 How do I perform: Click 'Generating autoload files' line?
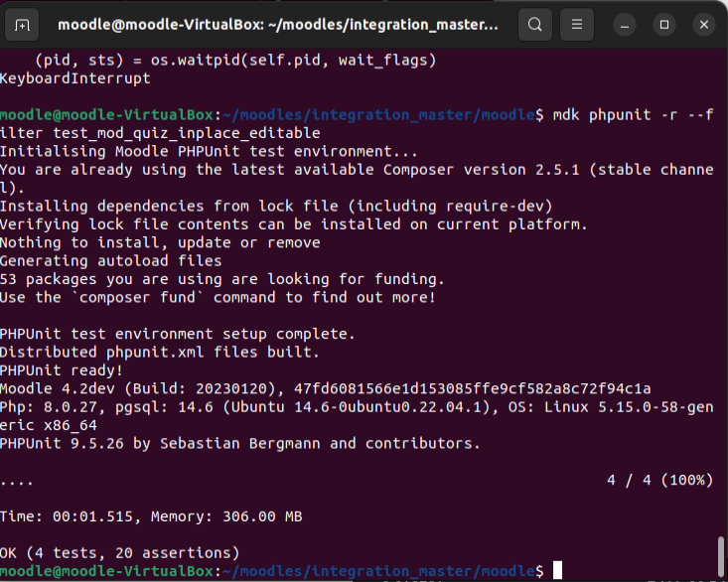111,261
